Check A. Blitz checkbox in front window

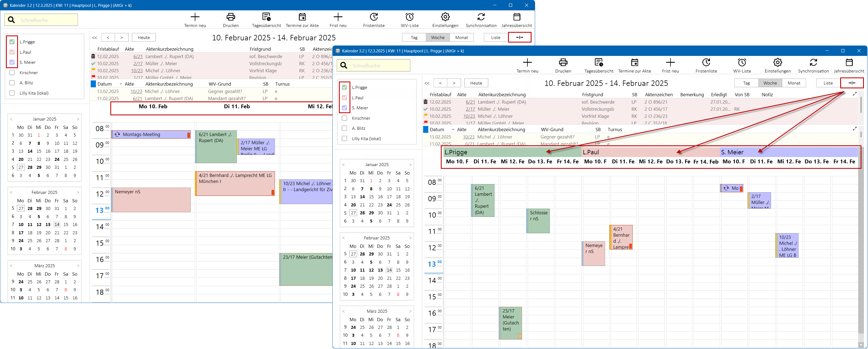point(344,128)
